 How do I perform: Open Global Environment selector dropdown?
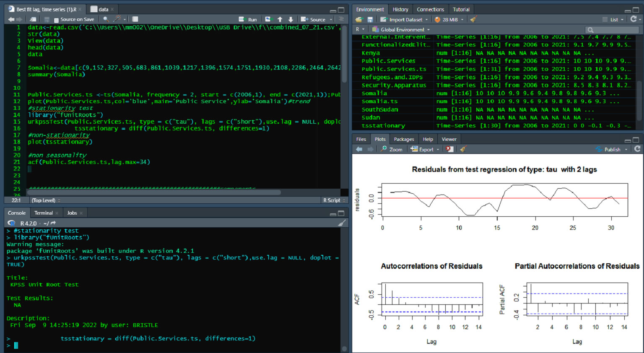coord(401,29)
